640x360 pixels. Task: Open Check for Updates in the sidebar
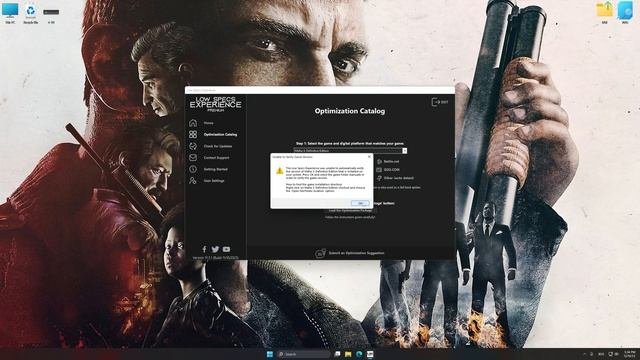(218, 146)
